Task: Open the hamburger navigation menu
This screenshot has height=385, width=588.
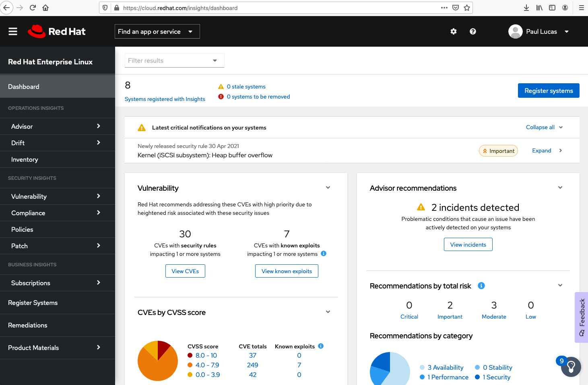Action: (13, 31)
